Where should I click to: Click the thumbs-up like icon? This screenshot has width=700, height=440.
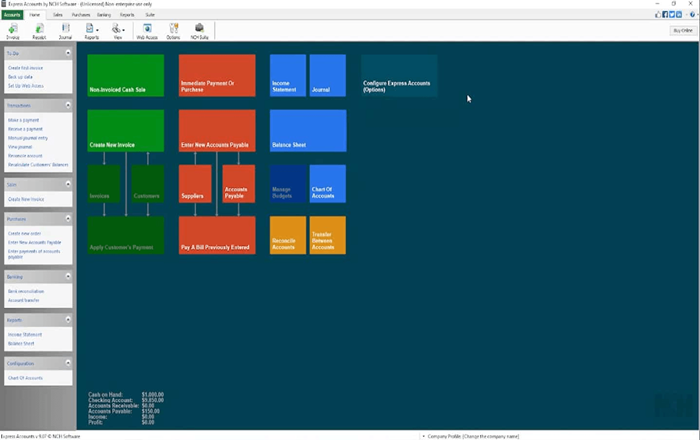pyautogui.click(x=658, y=15)
